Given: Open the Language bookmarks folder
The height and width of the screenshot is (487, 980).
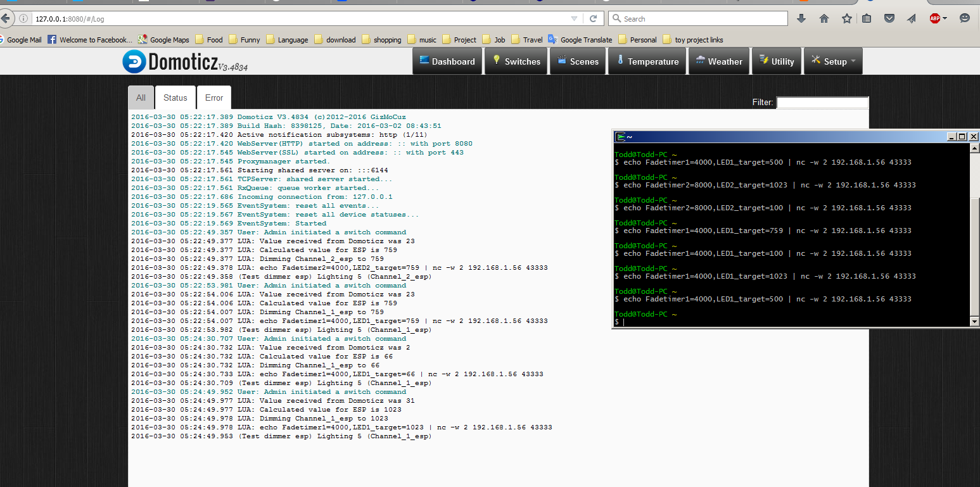Looking at the screenshot, I should point(287,39).
